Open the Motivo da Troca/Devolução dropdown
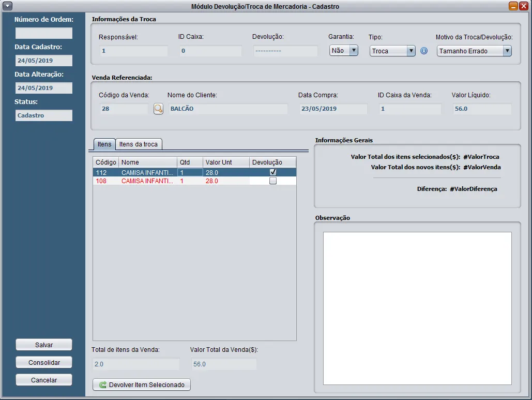Screen dimensions: 532x400 (474, 51)
